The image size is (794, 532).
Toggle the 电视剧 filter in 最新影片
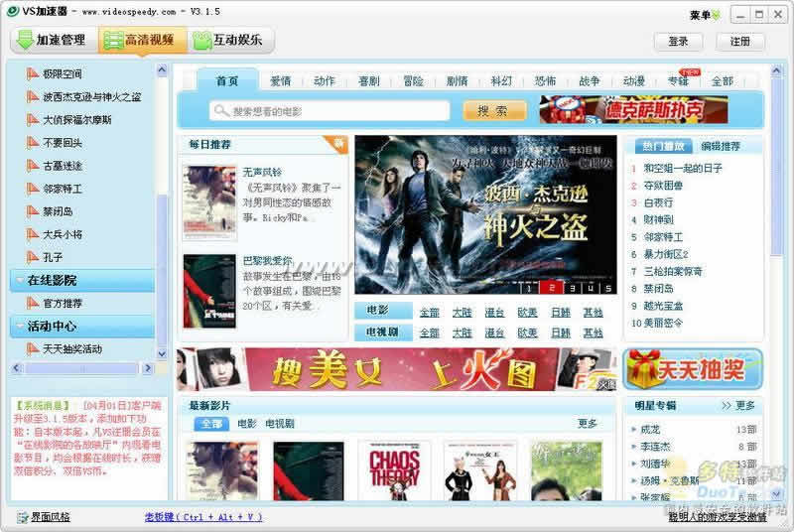click(x=280, y=424)
